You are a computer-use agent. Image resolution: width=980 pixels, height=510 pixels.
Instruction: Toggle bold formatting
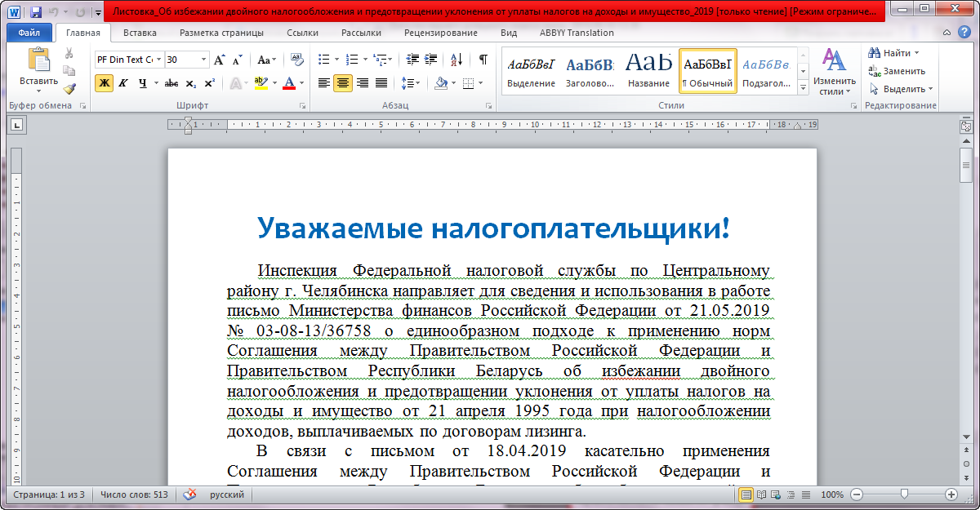click(104, 83)
